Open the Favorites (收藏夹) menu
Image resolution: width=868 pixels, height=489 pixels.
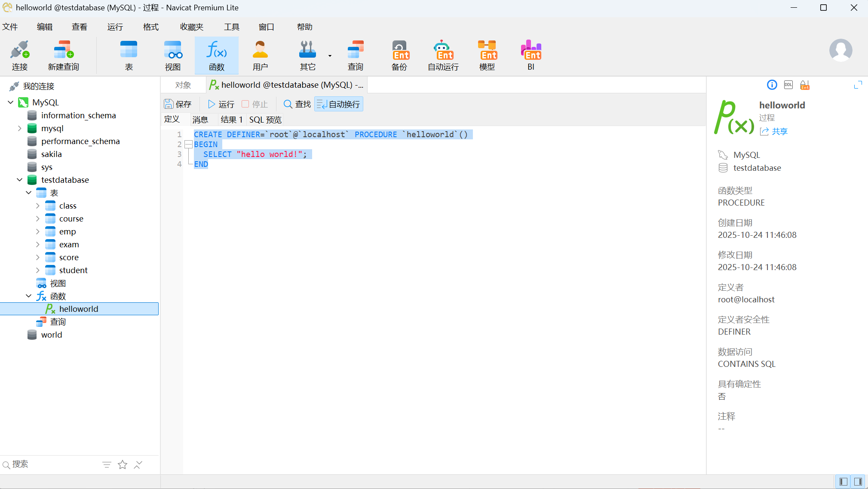click(x=191, y=27)
